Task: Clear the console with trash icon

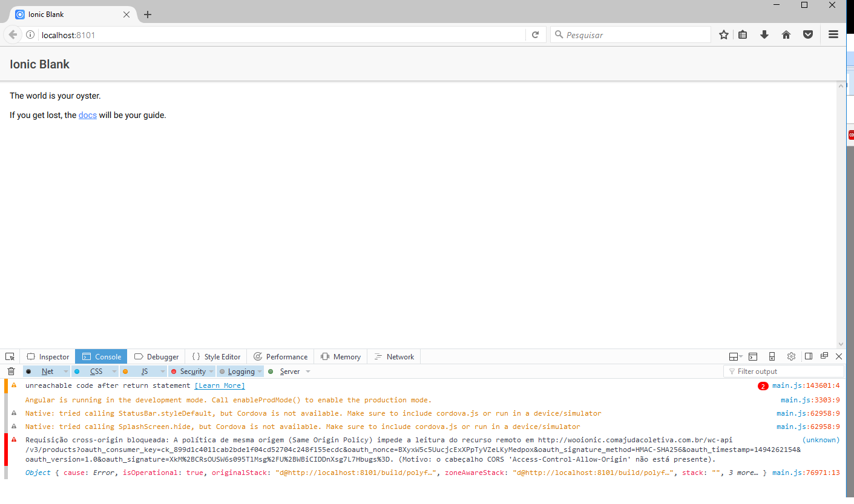Action: point(11,371)
